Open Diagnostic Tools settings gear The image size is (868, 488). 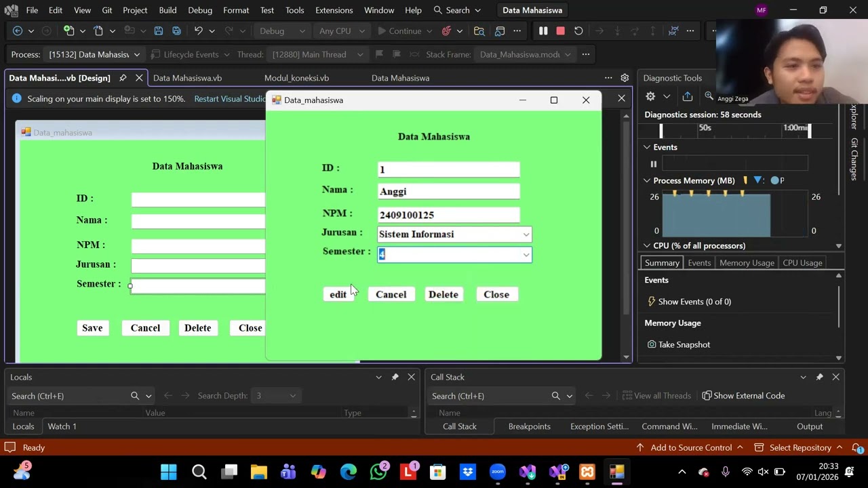(x=650, y=96)
